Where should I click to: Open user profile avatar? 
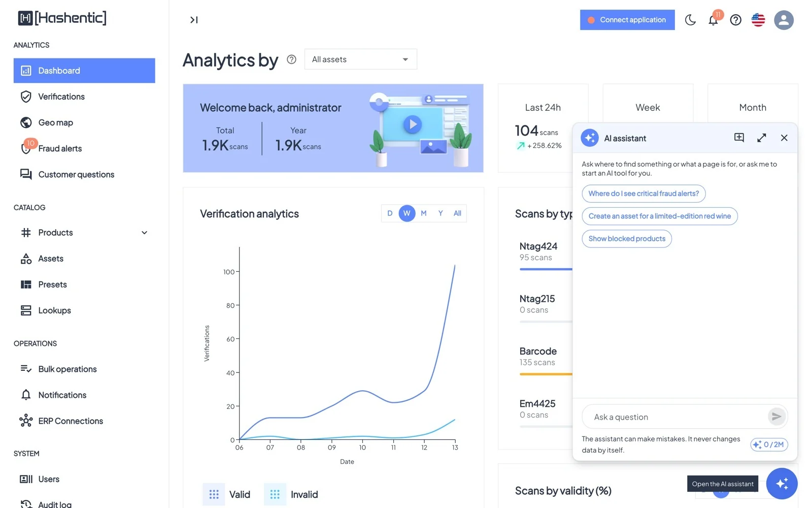784,20
